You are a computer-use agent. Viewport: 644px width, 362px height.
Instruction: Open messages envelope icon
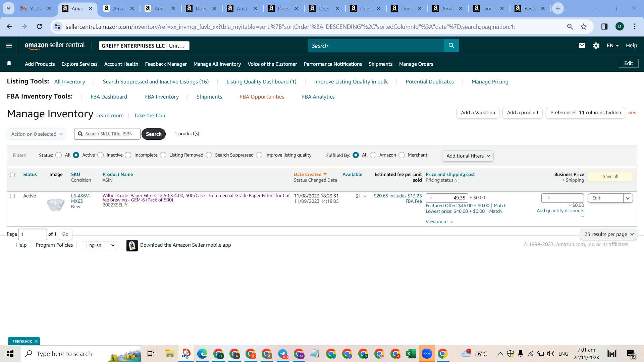point(582,46)
